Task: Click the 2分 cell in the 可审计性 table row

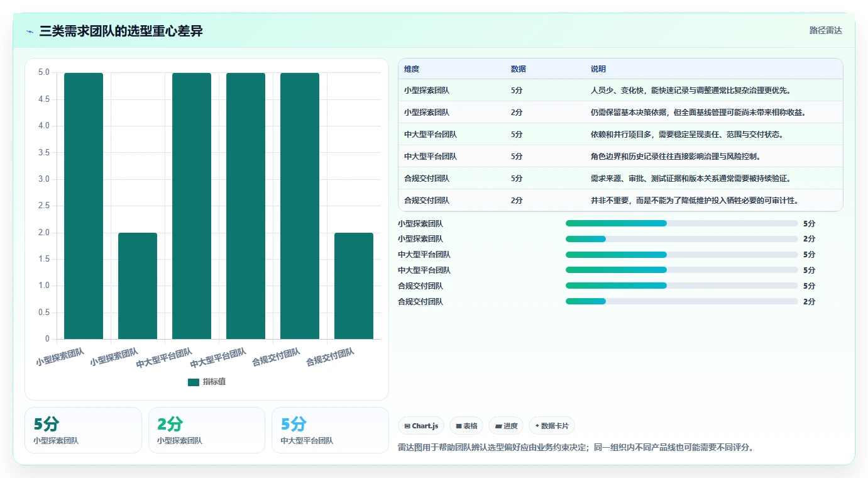Action: click(x=517, y=201)
